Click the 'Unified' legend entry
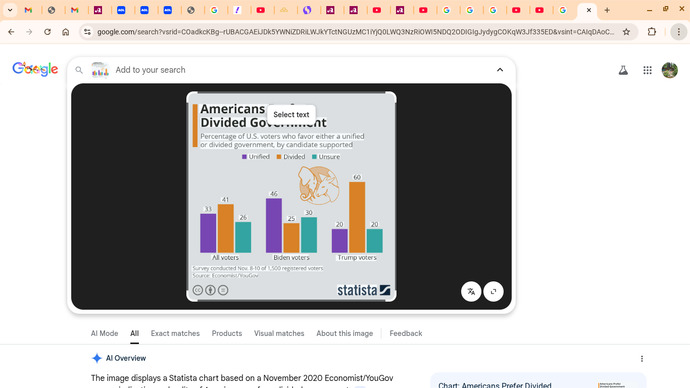 coord(256,157)
